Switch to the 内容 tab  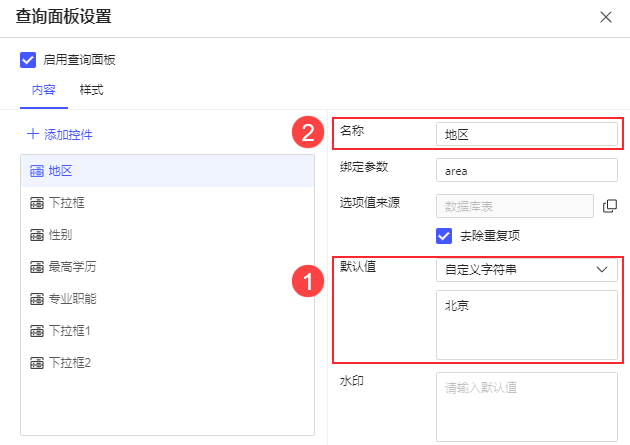[43, 90]
